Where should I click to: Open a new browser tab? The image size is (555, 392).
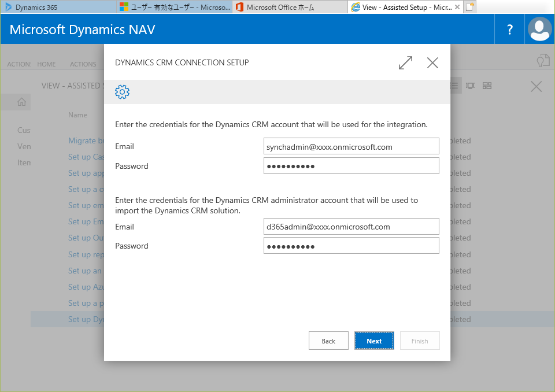tap(469, 7)
